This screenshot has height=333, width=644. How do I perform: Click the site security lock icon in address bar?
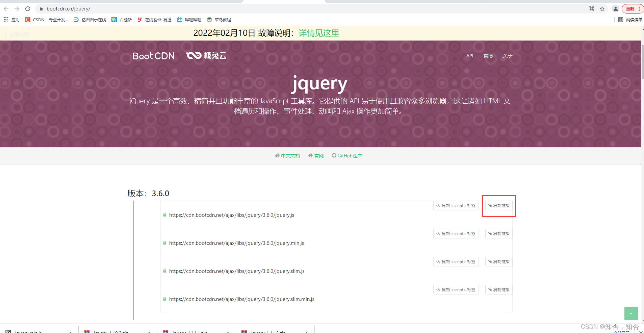(41, 9)
